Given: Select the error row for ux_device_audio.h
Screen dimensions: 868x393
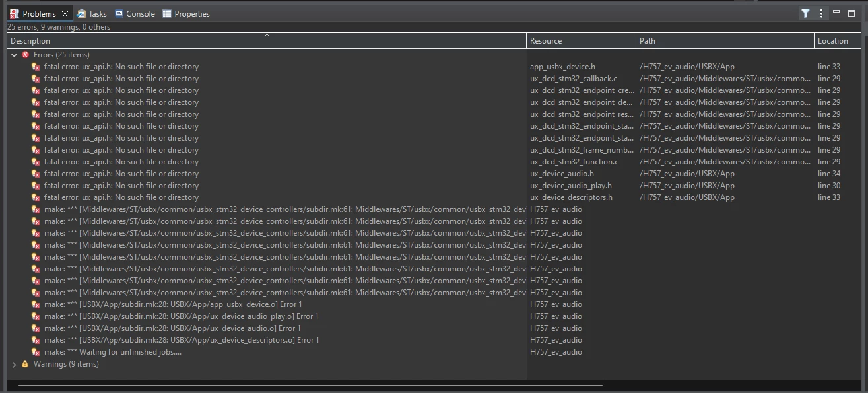Looking at the screenshot, I should [434, 174].
